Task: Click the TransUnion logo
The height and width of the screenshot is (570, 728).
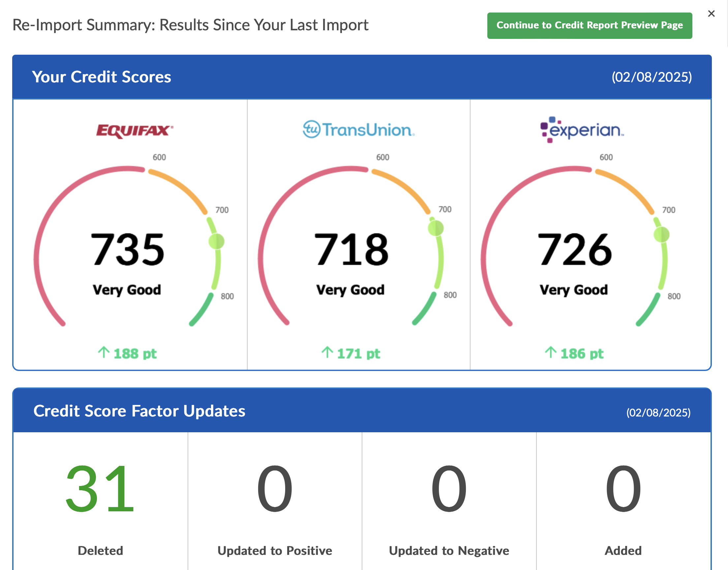Action: pyautogui.click(x=358, y=129)
